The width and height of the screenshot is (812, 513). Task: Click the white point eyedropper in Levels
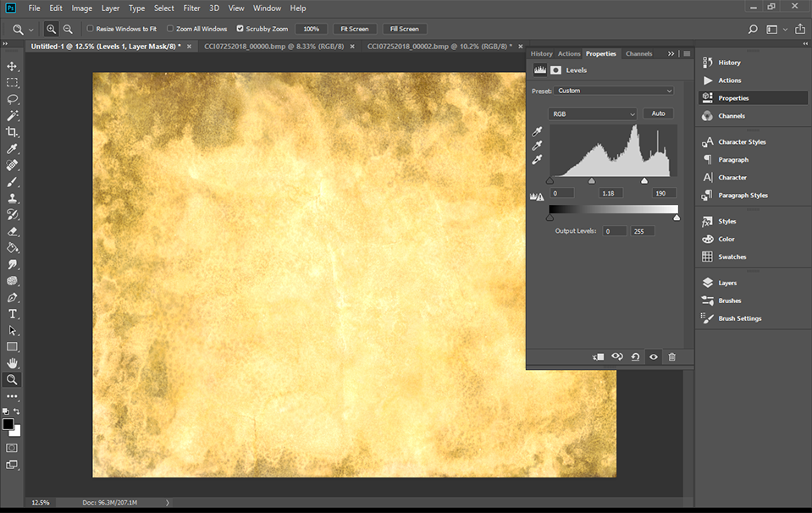coord(537,160)
